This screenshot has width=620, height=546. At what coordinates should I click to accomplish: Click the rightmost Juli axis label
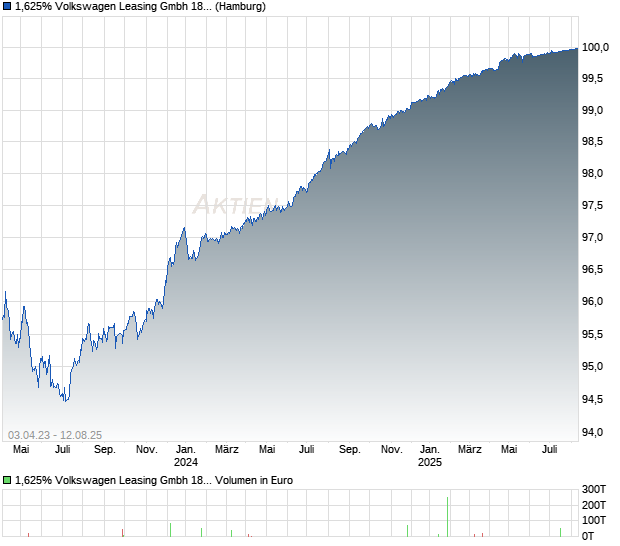pos(550,450)
